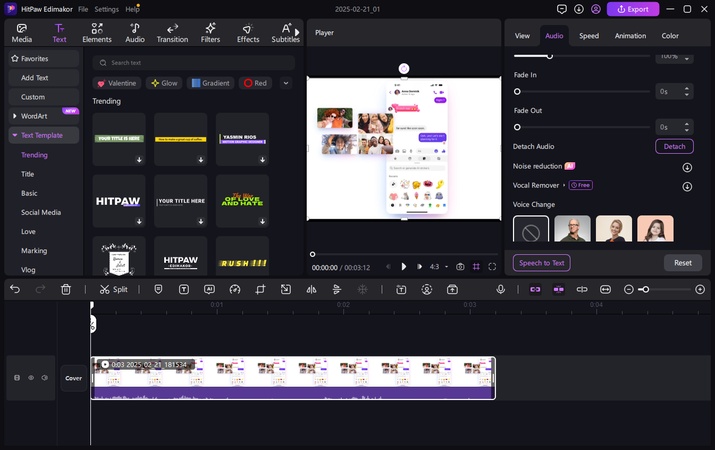Delete the selected clip with trash icon

(66, 289)
